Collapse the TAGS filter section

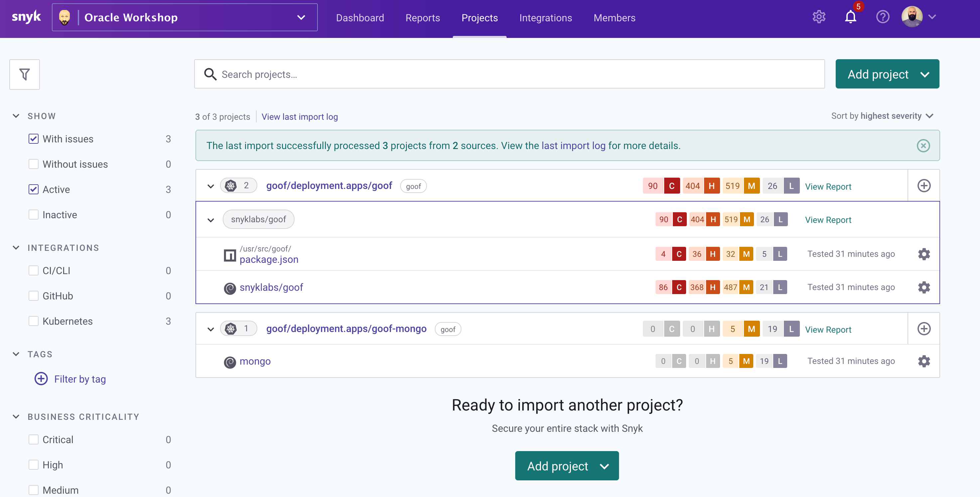click(x=16, y=354)
